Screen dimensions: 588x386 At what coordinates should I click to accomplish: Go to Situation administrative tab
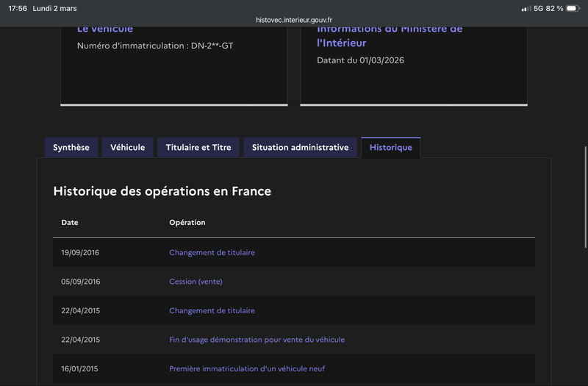300,148
